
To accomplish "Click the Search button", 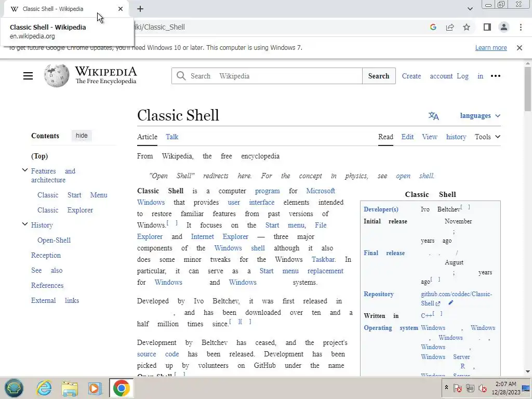I will 379,76.
